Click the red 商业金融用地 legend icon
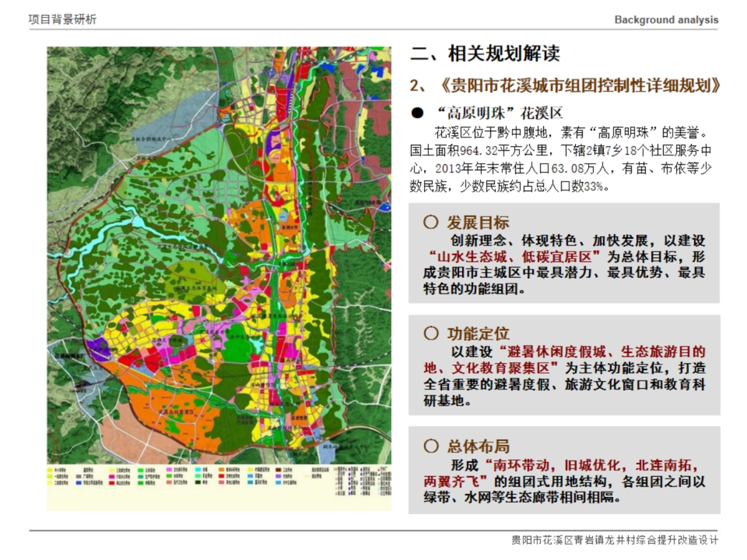747x560 pixels. coord(110,482)
